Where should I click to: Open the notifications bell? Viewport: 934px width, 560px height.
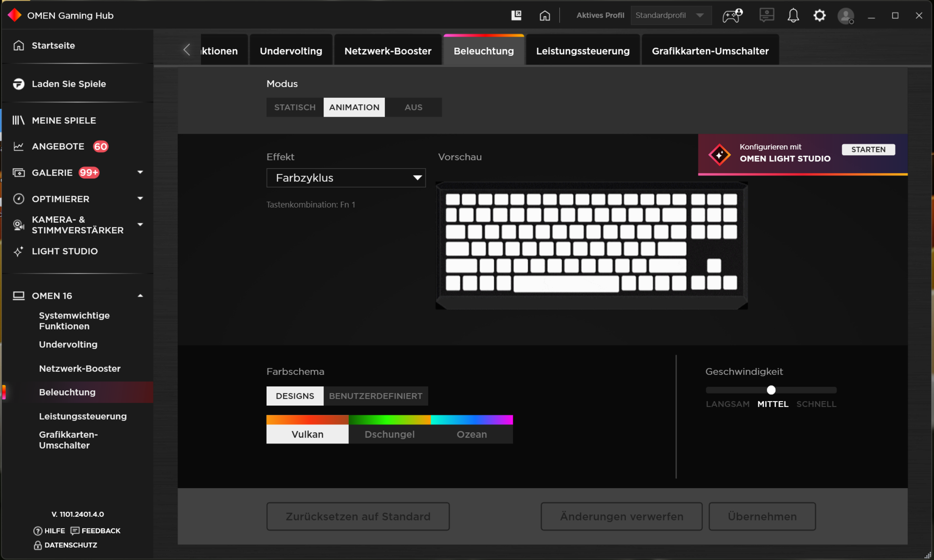(793, 16)
